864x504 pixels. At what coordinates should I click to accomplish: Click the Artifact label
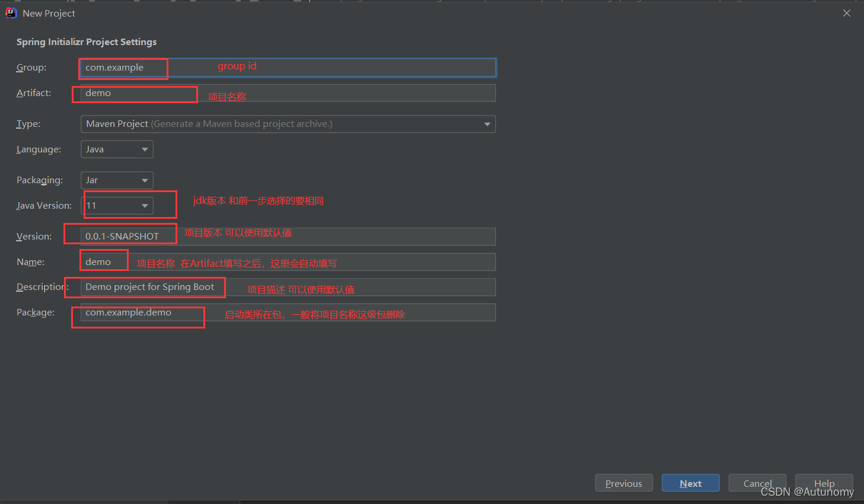[x=34, y=93]
